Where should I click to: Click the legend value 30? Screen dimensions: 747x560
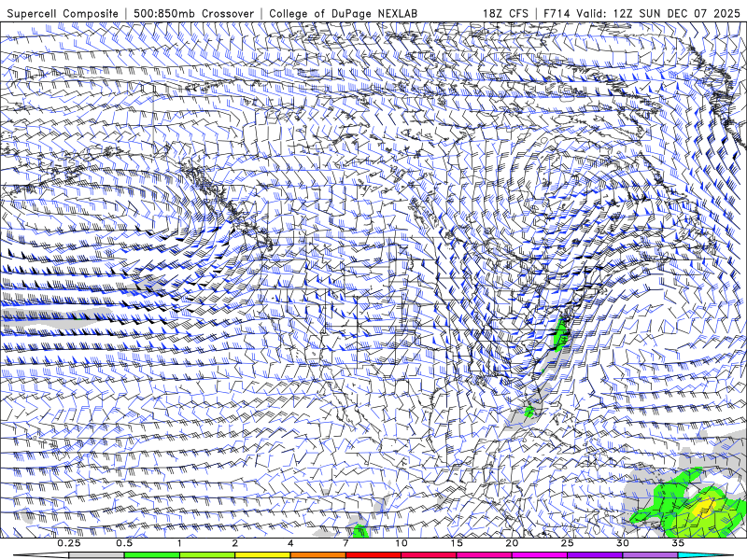623,543
